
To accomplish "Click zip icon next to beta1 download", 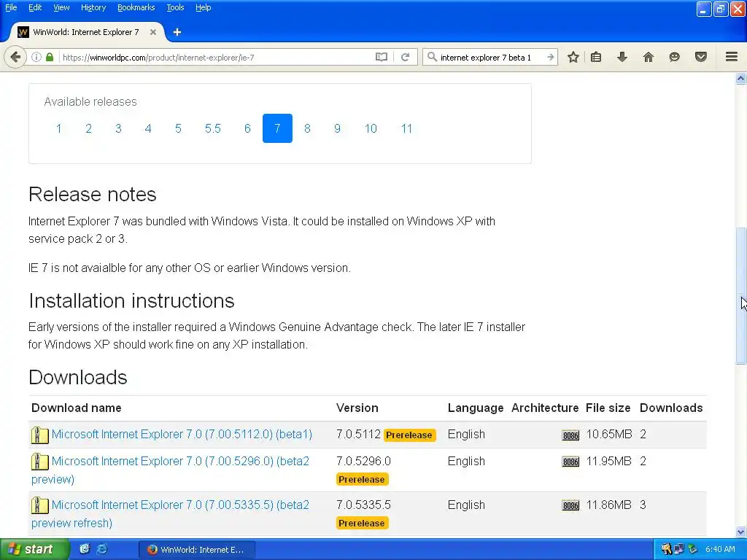I will (40, 435).
